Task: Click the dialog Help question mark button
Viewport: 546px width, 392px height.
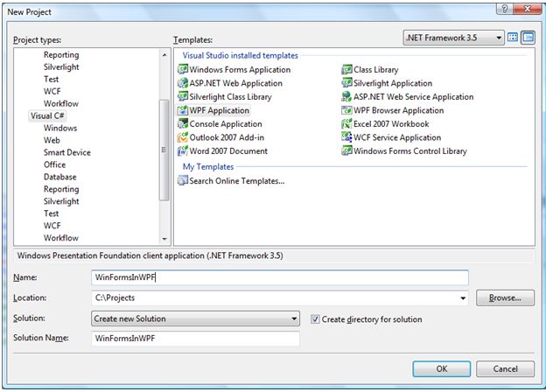Action: coord(504,9)
